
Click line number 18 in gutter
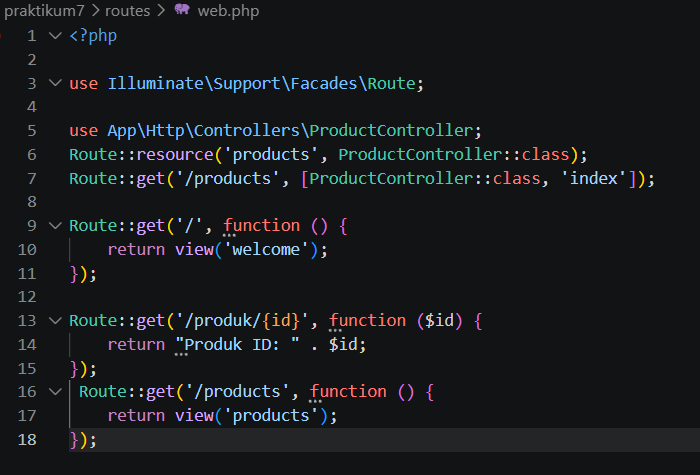(27, 439)
